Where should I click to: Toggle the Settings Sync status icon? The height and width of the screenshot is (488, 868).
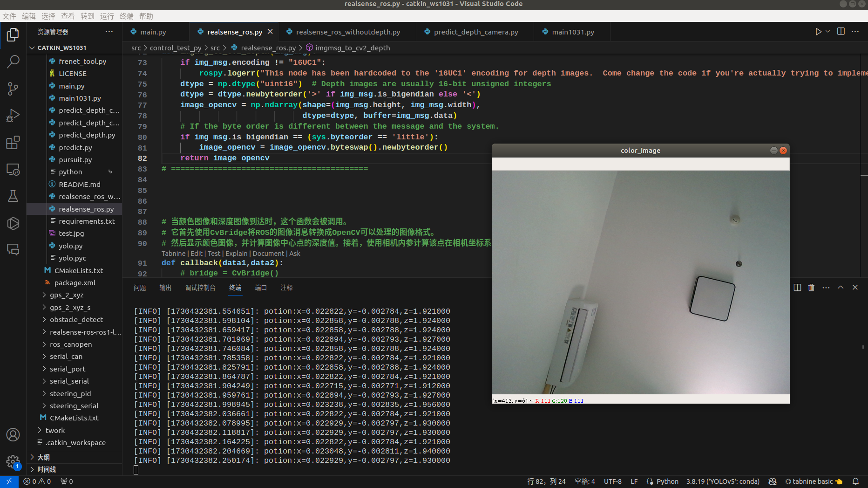[x=773, y=481]
